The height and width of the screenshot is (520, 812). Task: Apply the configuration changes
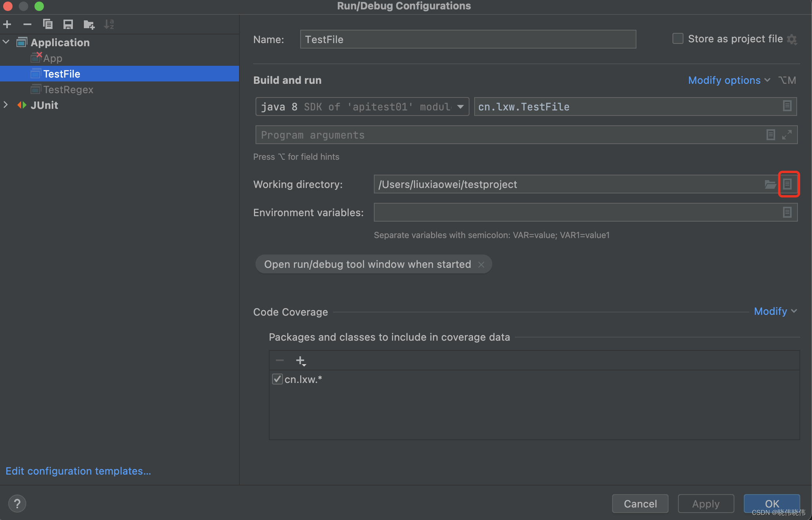tap(705, 504)
